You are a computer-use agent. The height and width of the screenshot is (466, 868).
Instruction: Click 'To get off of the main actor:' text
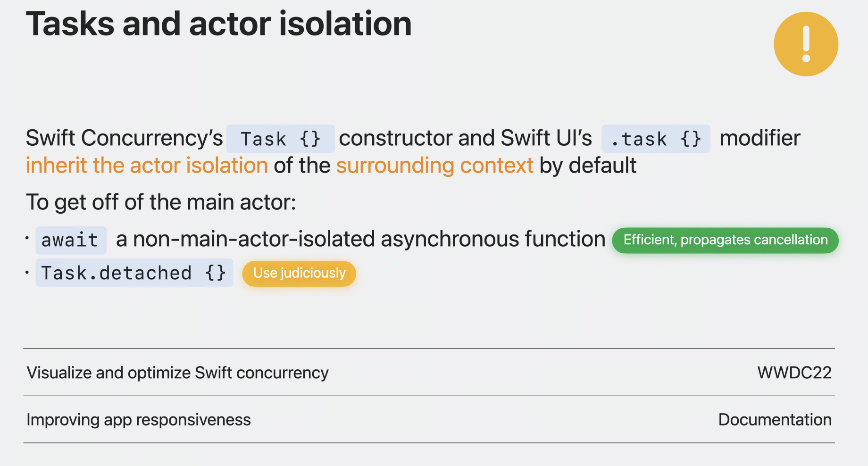tap(161, 202)
